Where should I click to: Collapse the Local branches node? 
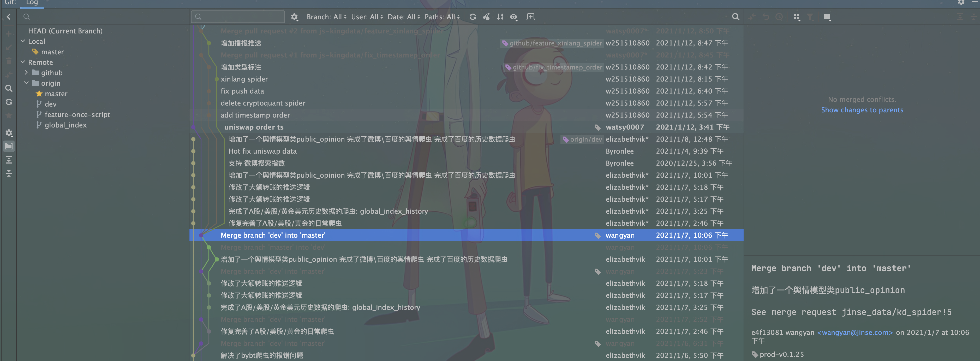[x=23, y=41]
